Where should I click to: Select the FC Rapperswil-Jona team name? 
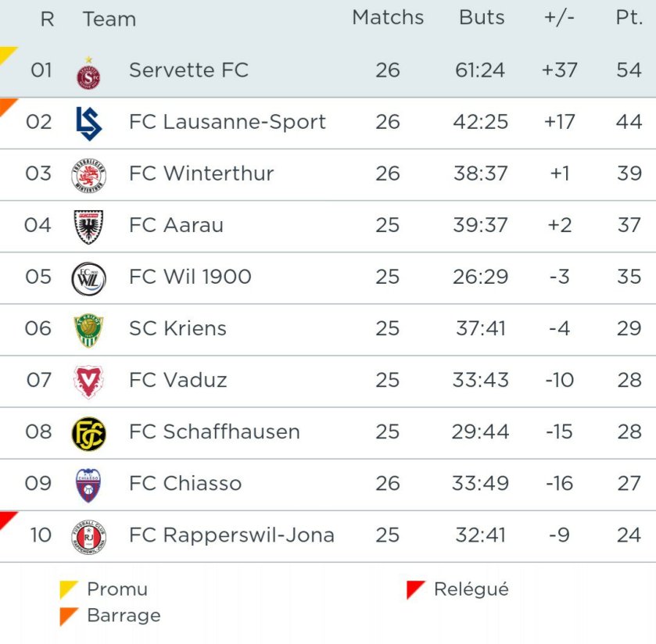pyautogui.click(x=231, y=535)
